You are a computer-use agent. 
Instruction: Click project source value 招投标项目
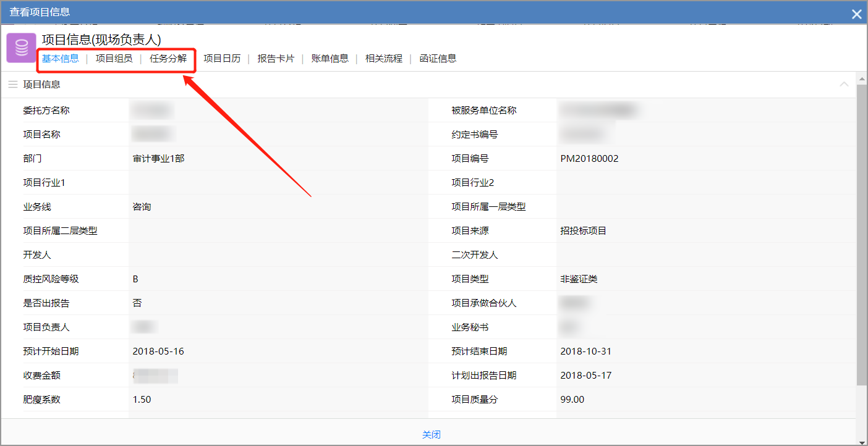click(583, 231)
